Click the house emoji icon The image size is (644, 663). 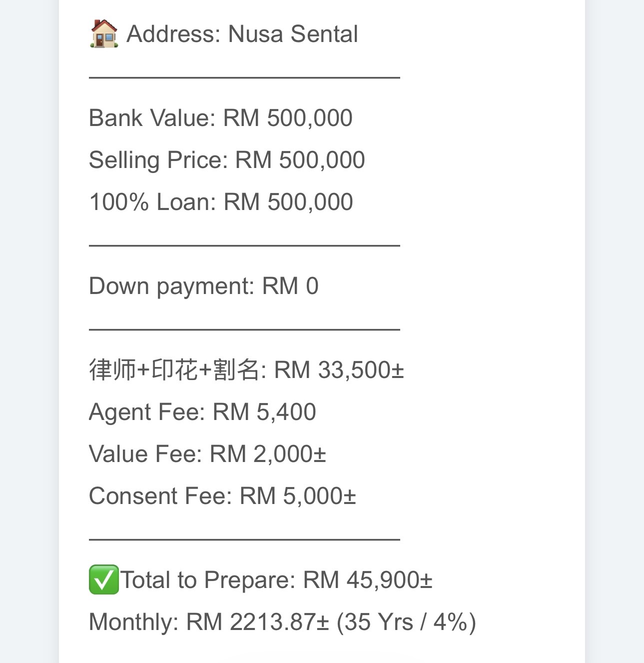click(x=104, y=34)
